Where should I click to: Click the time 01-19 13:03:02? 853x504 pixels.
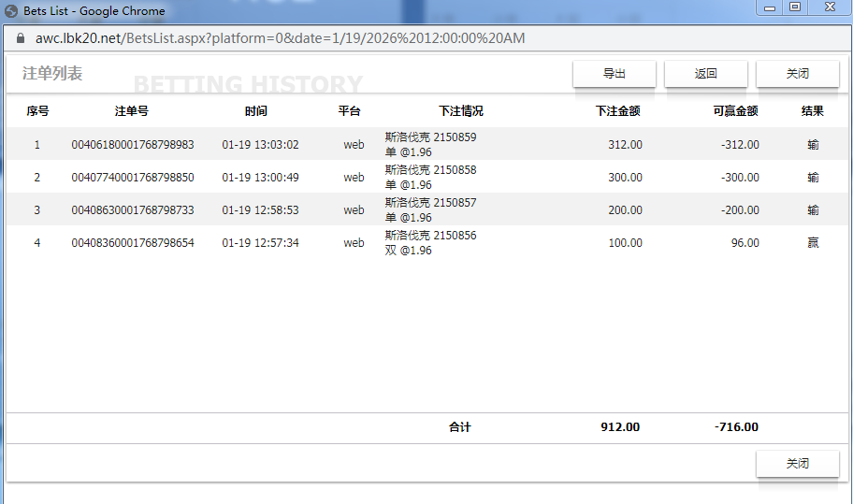(x=260, y=145)
